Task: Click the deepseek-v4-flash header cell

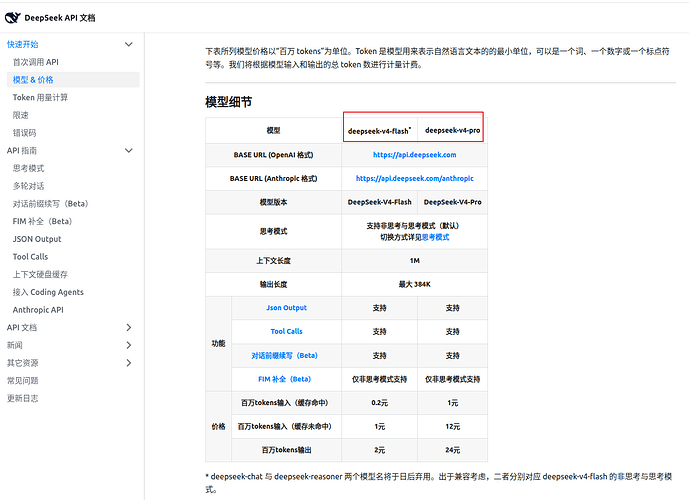Action: point(379,130)
